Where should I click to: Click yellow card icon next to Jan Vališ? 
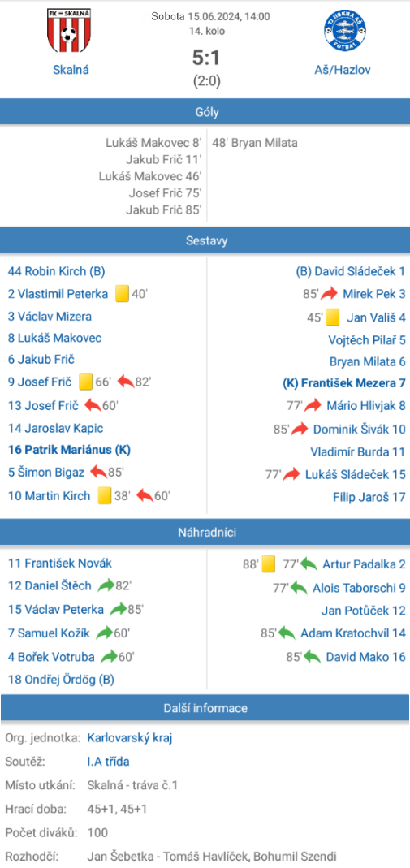(x=332, y=317)
